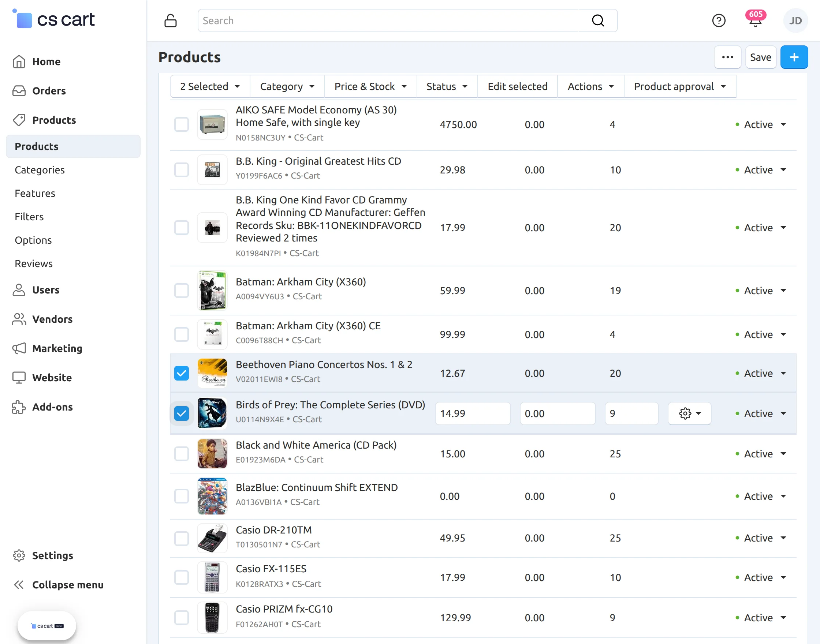This screenshot has height=644, width=820.
Task: Open notifications bell with 605 badge
Action: [755, 20]
